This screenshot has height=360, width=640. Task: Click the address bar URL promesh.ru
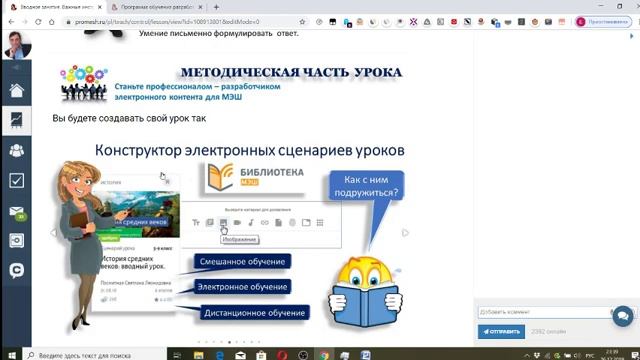[x=167, y=22]
